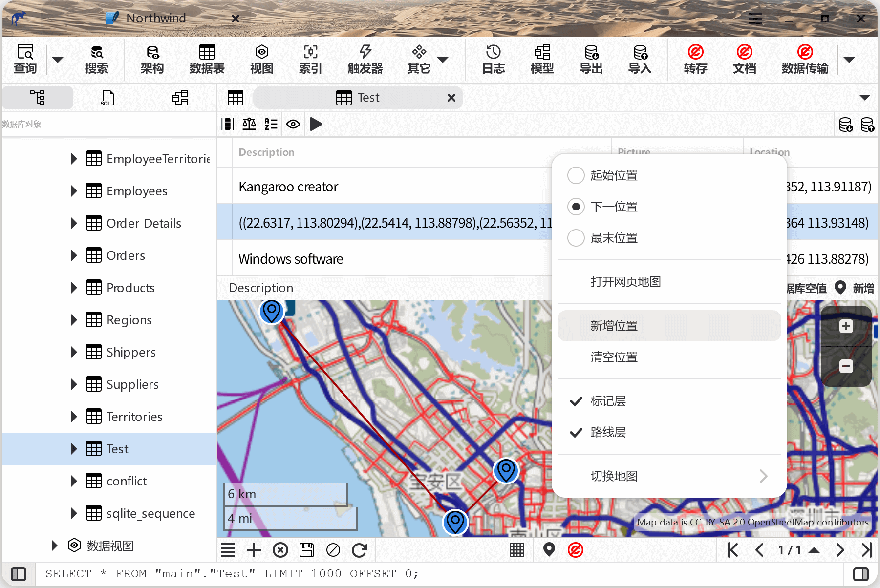
Task: Click the refresh icon in bottom toolbar
Action: pos(360,550)
